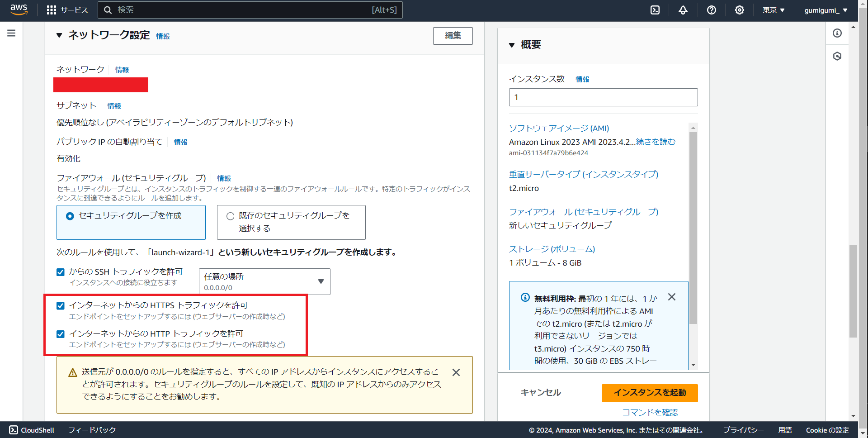Select 既存のセキュリティグループを選択する option
The width and height of the screenshot is (868, 438).
click(230, 216)
